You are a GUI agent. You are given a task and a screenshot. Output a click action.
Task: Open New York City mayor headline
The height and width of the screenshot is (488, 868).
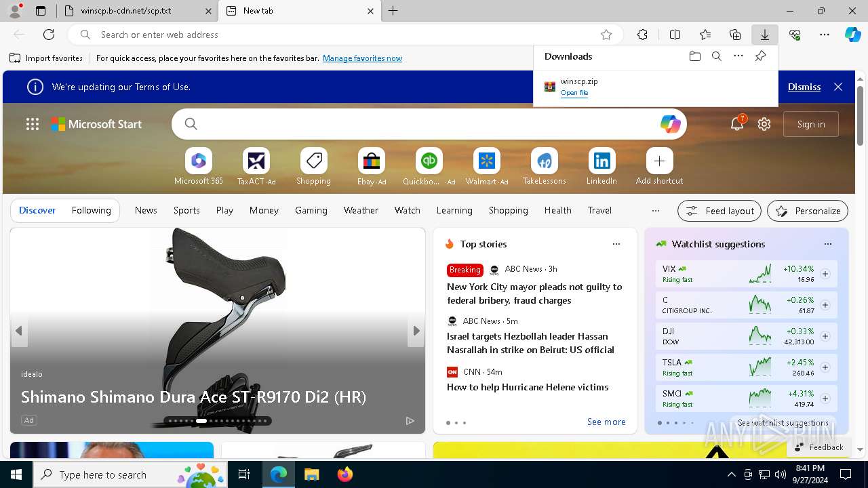534,293
